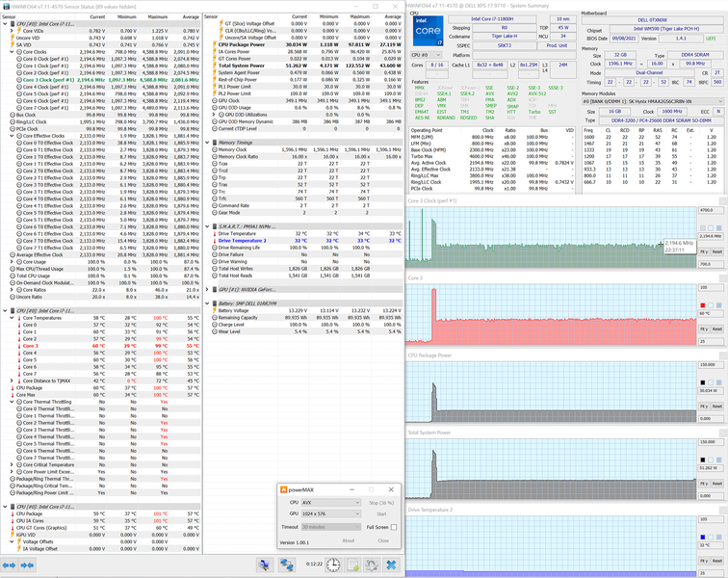Click the drive icon of S.M.A.R.T. PM9A1 NVMe
The image size is (728, 578).
point(215,226)
